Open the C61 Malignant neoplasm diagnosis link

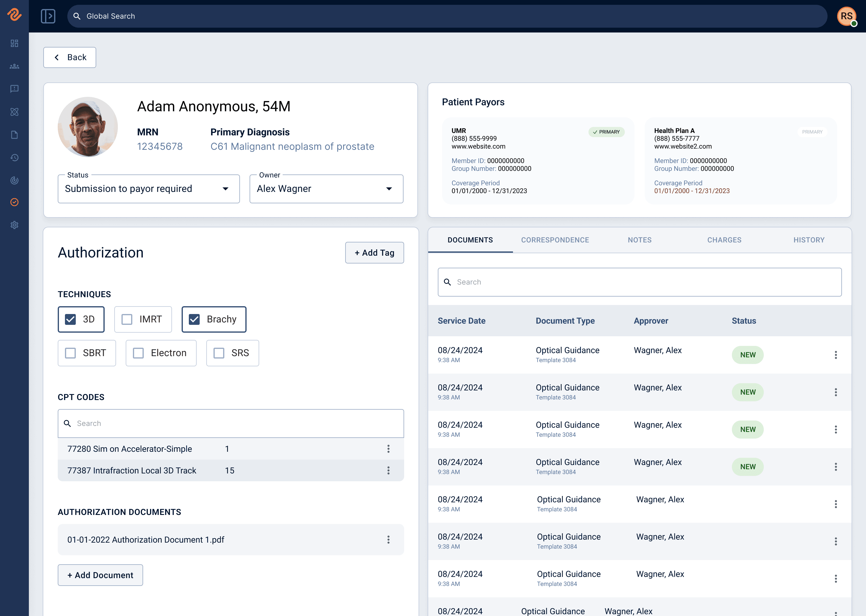click(292, 146)
